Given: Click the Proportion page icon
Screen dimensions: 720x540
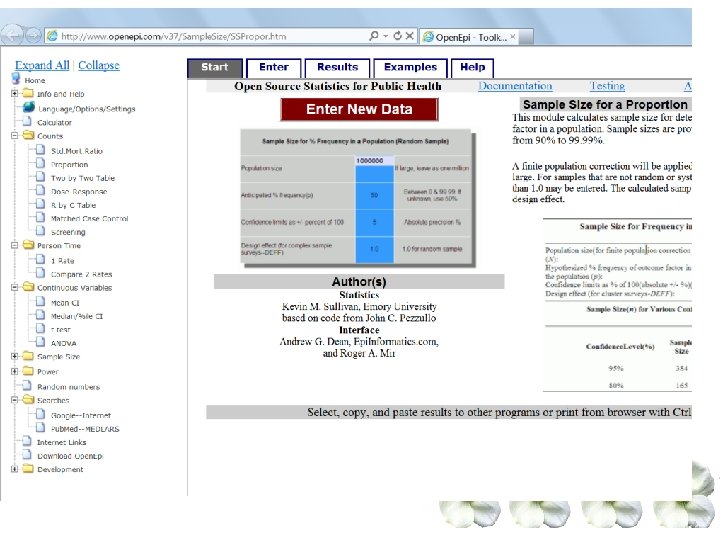Looking at the screenshot, I should pos(40,163).
